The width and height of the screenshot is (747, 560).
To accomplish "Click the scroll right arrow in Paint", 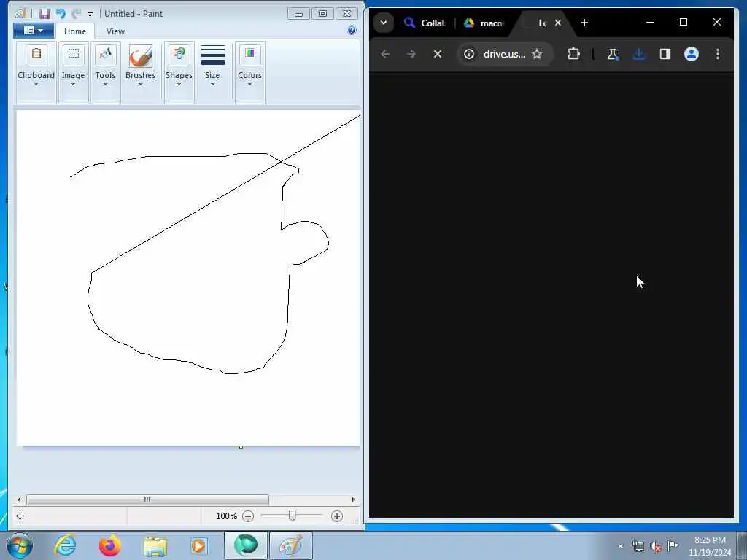I will (x=353, y=499).
